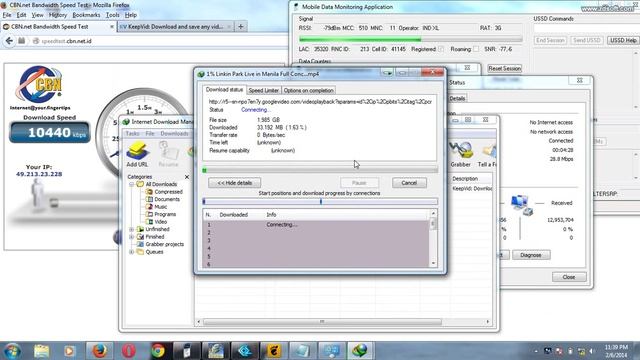Click IDM download list horizontal scrollbar
The width and height of the screenshot is (640, 360).
pos(322,322)
